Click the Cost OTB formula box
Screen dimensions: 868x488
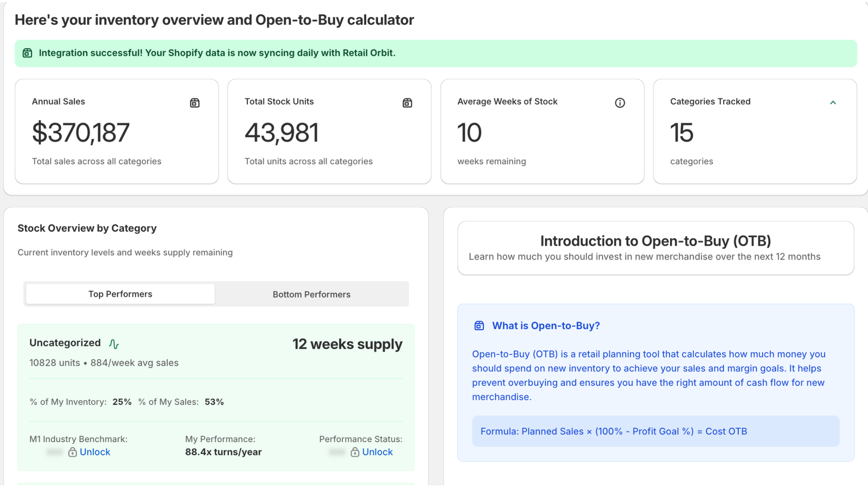click(x=655, y=431)
